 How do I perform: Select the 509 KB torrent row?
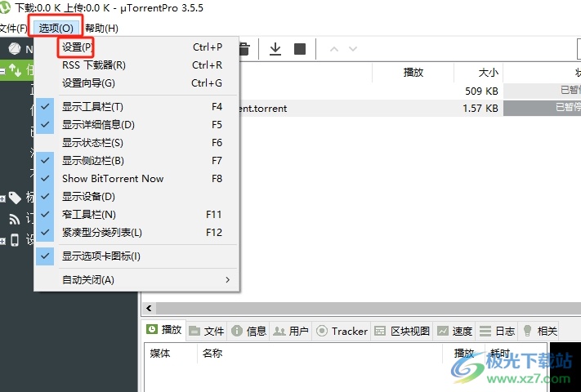pyautogui.click(x=410, y=91)
